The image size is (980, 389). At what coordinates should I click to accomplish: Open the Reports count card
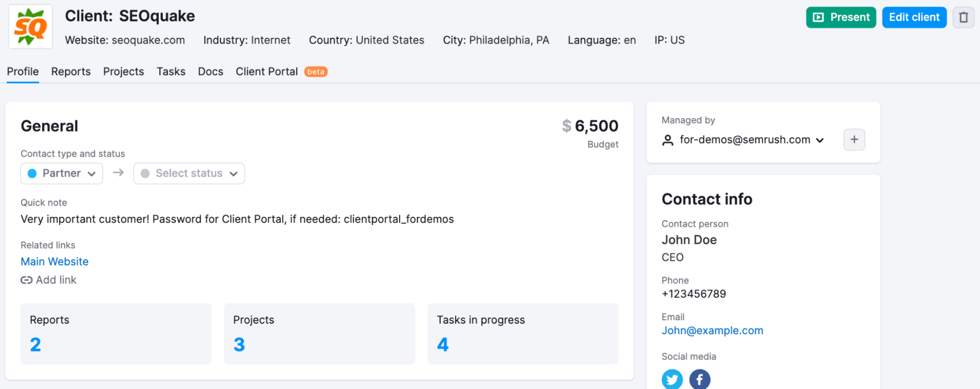pyautogui.click(x=116, y=334)
